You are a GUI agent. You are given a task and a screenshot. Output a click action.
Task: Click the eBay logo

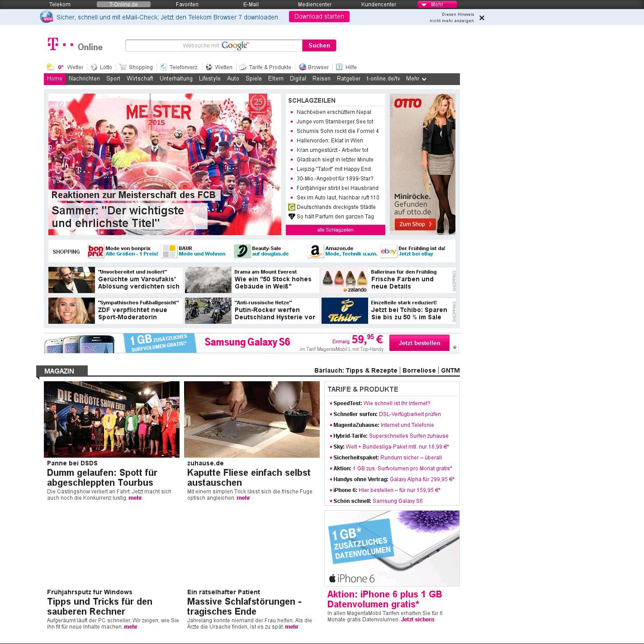(x=389, y=251)
